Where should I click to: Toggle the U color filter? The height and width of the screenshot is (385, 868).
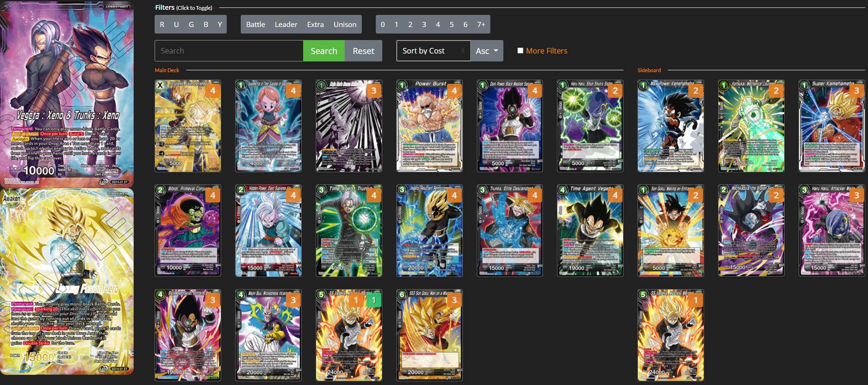176,24
